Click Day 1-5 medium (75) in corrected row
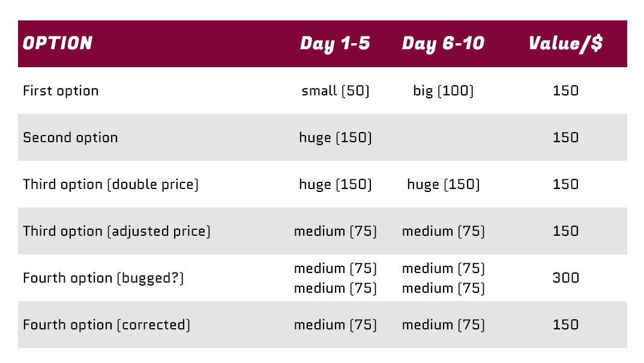This screenshot has height=363, width=644. click(x=336, y=325)
